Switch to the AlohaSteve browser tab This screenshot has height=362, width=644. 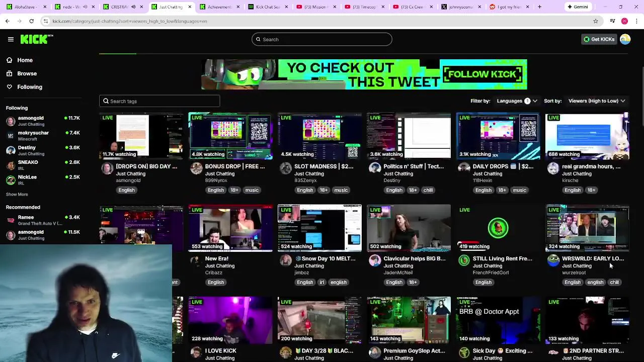click(x=25, y=7)
